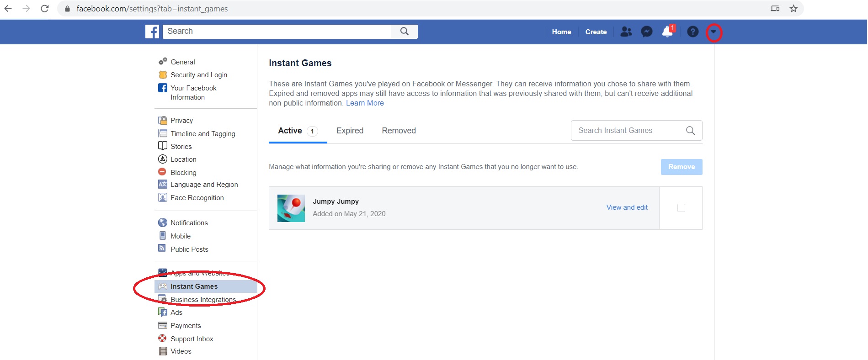Click the Stories book icon

pos(163,146)
